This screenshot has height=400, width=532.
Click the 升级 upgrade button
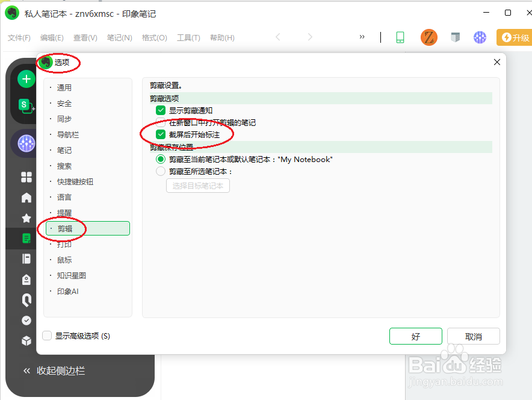click(515, 37)
